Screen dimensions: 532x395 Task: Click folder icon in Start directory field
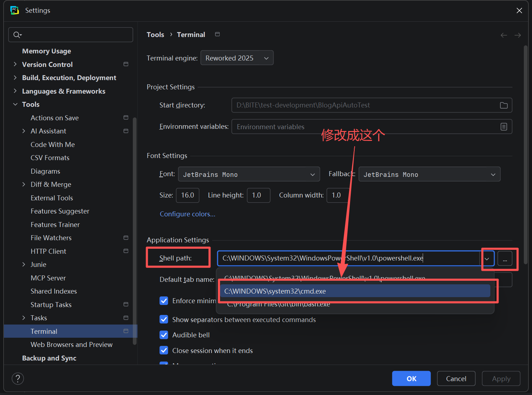coord(504,105)
